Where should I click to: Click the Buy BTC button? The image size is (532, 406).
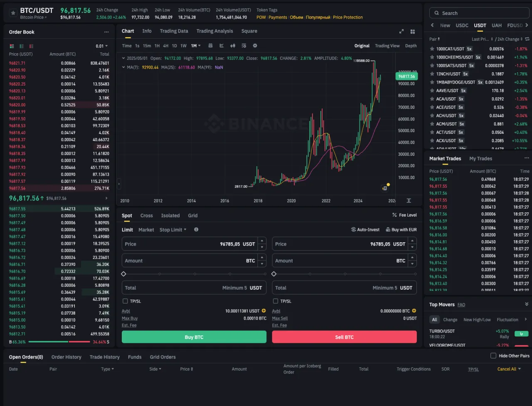(194, 337)
